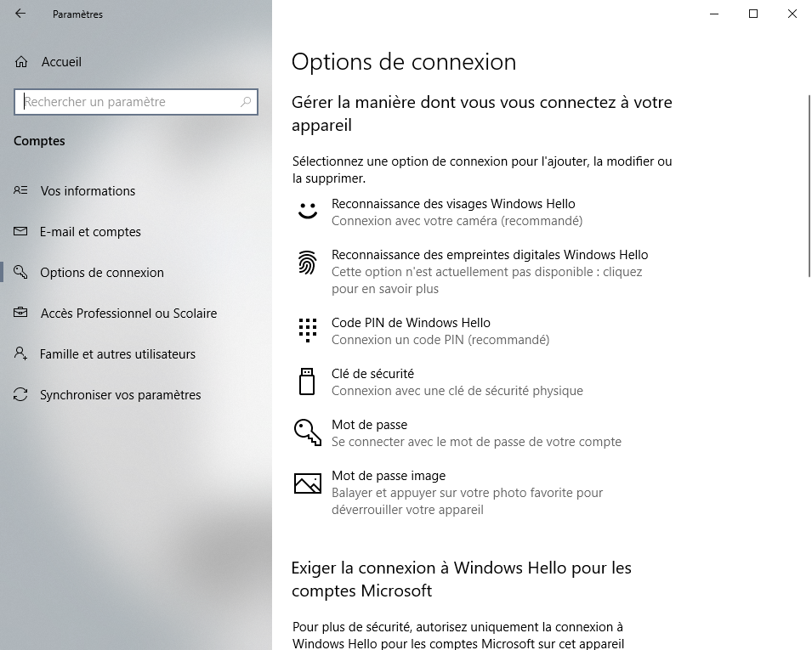812x650 pixels.
Task: Expand the Mot de passe option
Action: coord(481,433)
